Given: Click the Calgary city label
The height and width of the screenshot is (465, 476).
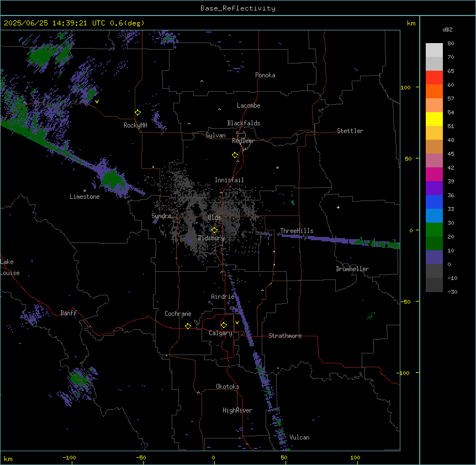Looking at the screenshot, I should (x=220, y=333).
